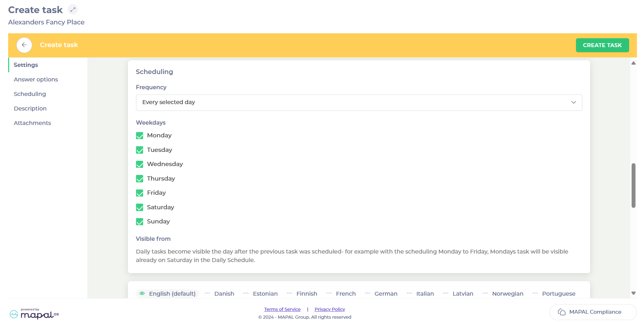Click the vertical scrollbar thumb

tap(633, 185)
